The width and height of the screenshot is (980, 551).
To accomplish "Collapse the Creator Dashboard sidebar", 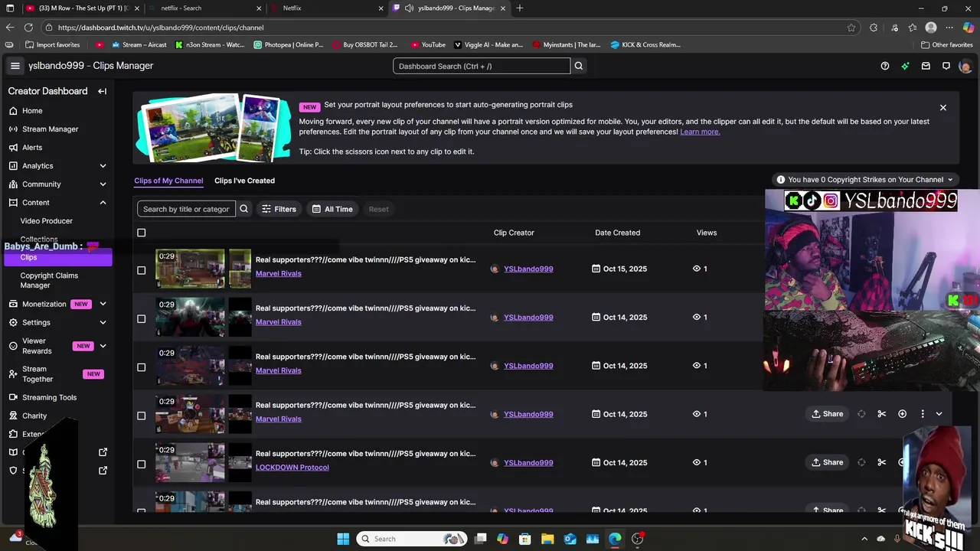I will click(102, 91).
